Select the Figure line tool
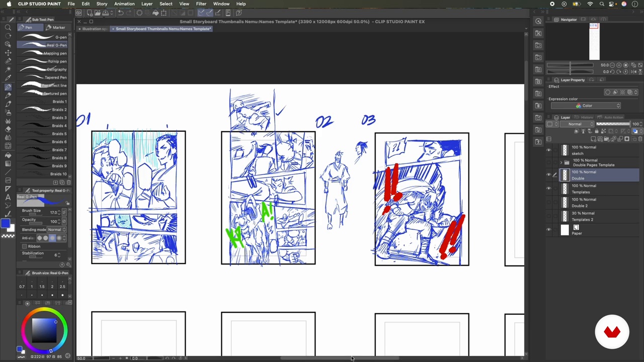Screen dimensions: 644x362 8,172
